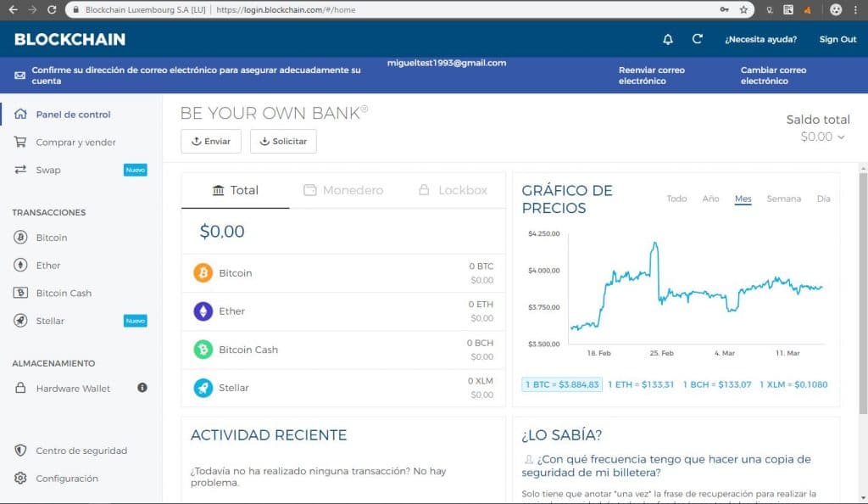Click the Nuevo badge beside Stellar

pyautogui.click(x=135, y=321)
